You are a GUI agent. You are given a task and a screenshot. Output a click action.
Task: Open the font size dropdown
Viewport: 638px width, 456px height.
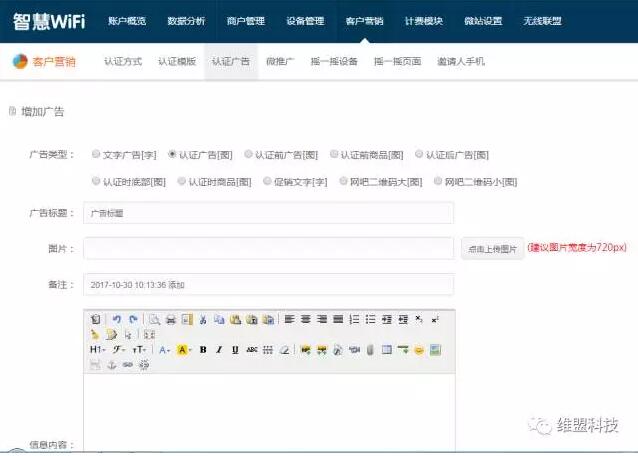[139, 350]
